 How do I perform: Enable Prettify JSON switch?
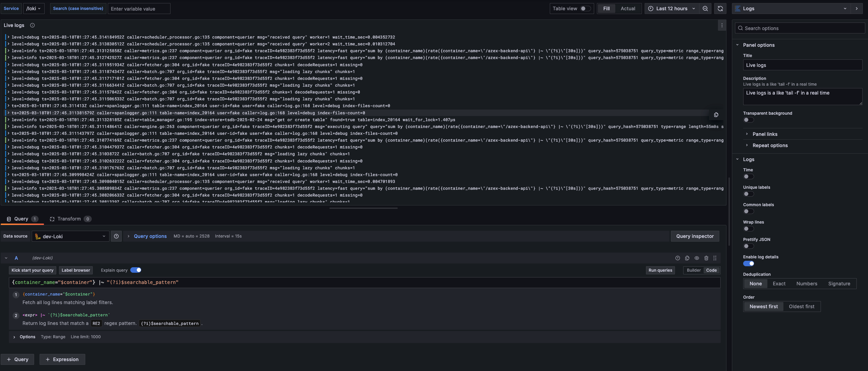tap(749, 246)
